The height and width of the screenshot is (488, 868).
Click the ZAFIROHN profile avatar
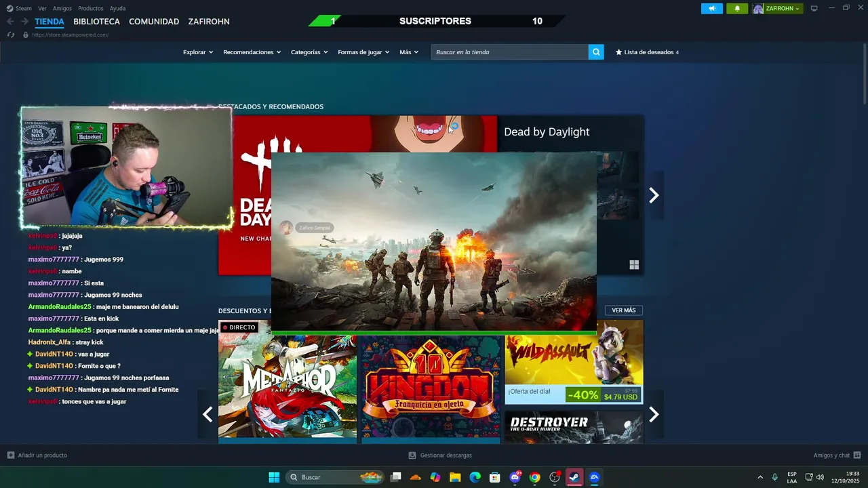[757, 9]
